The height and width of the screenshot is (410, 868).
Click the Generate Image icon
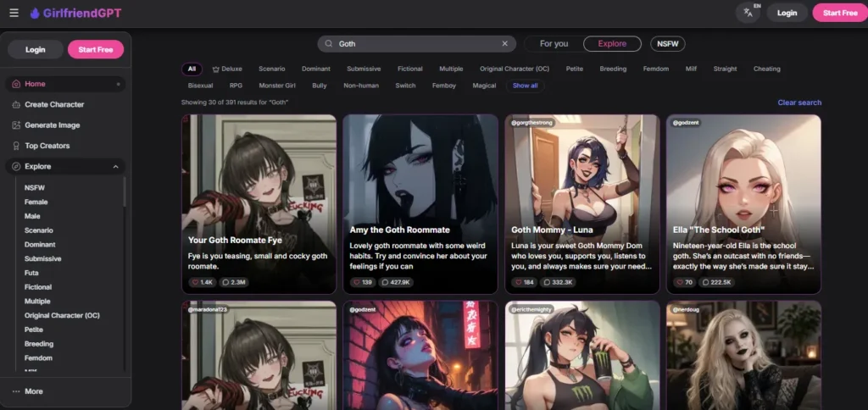click(x=16, y=125)
